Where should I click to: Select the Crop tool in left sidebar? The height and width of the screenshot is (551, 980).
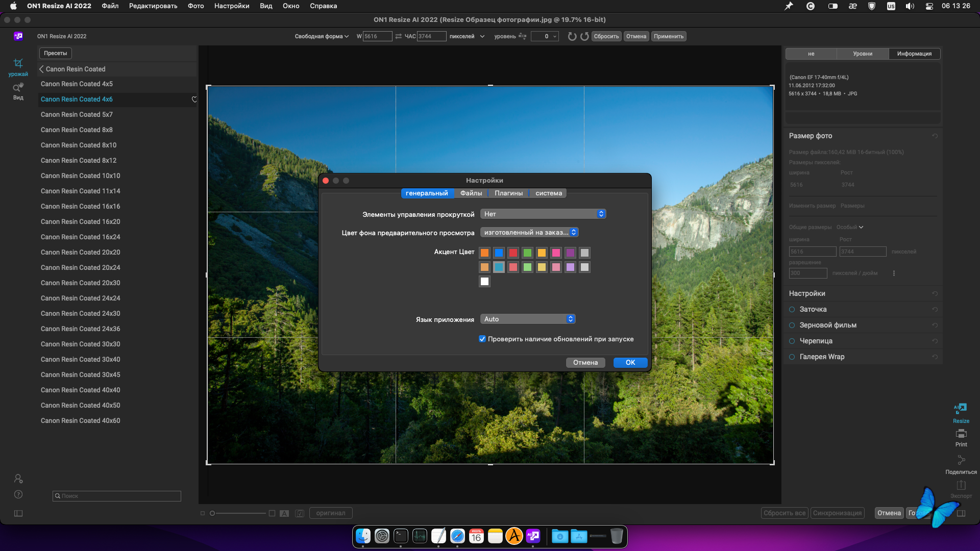(x=18, y=63)
